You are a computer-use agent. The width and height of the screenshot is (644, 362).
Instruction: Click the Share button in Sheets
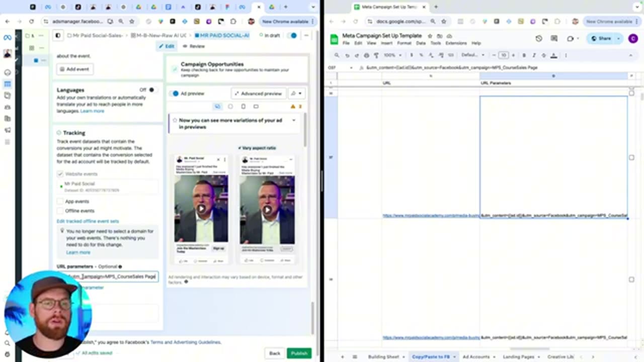pos(601,39)
